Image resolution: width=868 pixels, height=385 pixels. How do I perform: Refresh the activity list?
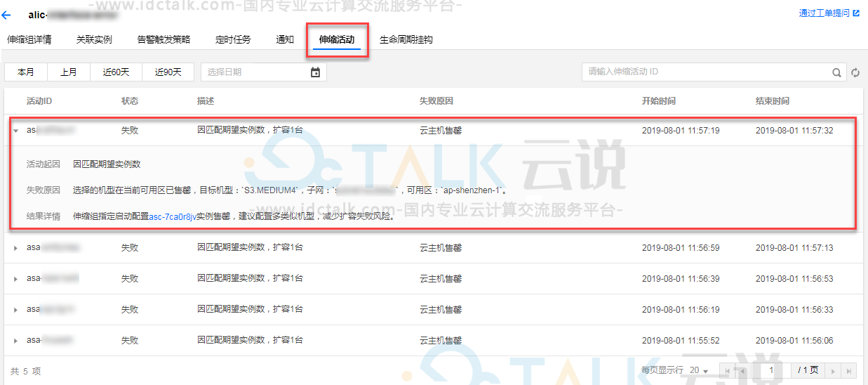tap(855, 72)
